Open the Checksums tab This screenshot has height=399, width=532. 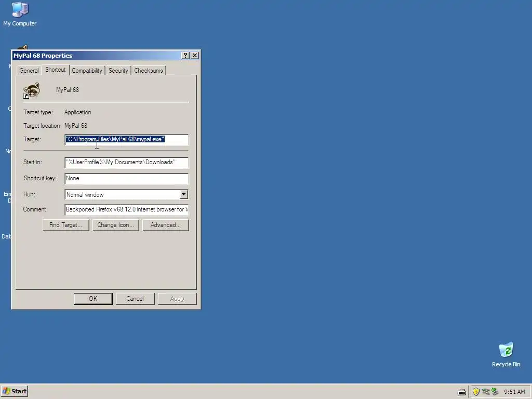pos(148,71)
